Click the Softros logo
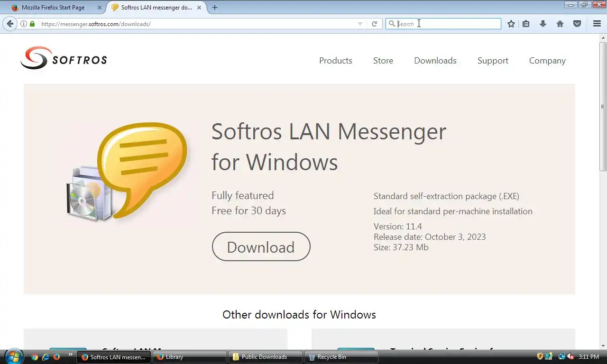 64,58
